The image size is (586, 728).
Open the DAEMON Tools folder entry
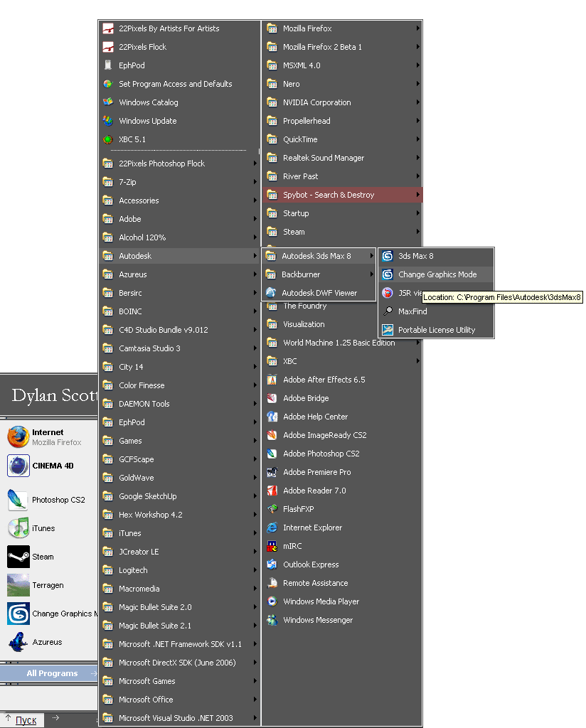[x=180, y=404]
